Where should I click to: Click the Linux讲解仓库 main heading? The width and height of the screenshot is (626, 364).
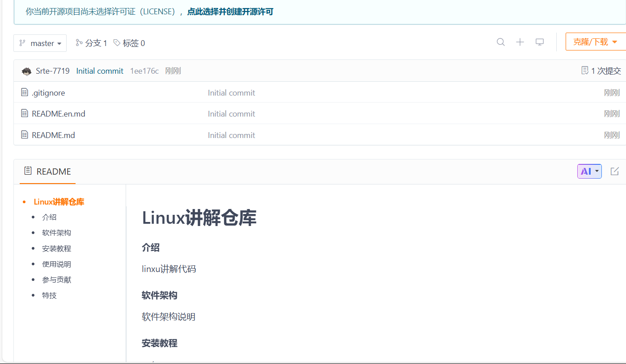point(199,218)
